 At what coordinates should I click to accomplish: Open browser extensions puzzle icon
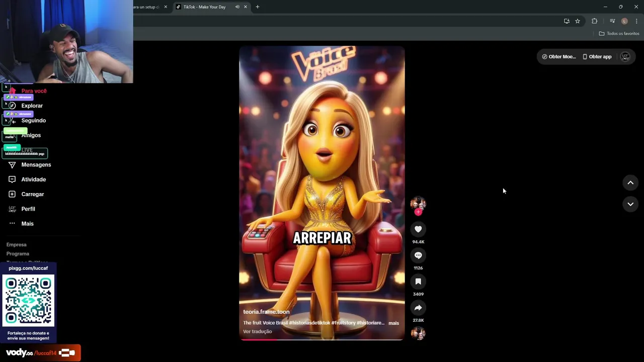[x=595, y=21]
